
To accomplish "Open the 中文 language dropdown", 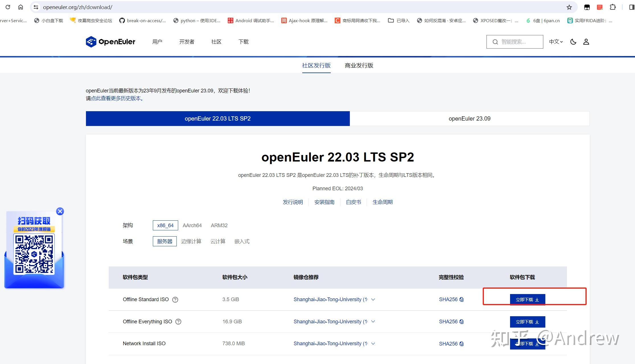I will [x=556, y=42].
